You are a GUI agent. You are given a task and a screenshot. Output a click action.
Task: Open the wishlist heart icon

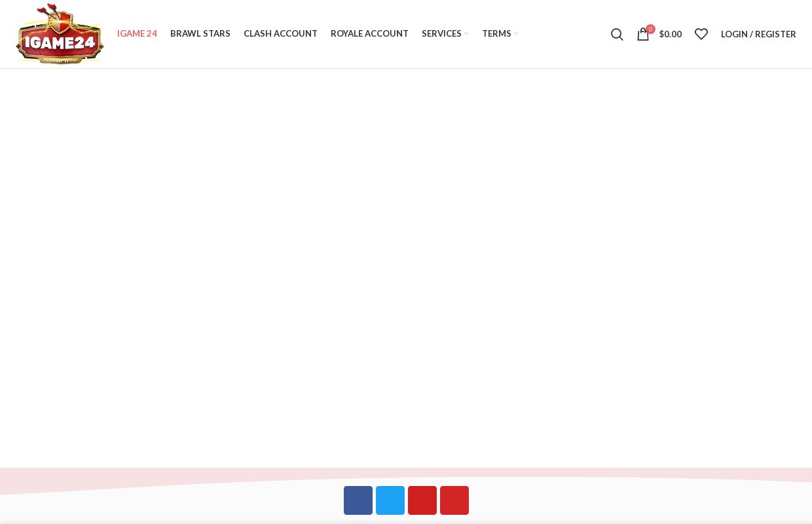[x=701, y=34]
